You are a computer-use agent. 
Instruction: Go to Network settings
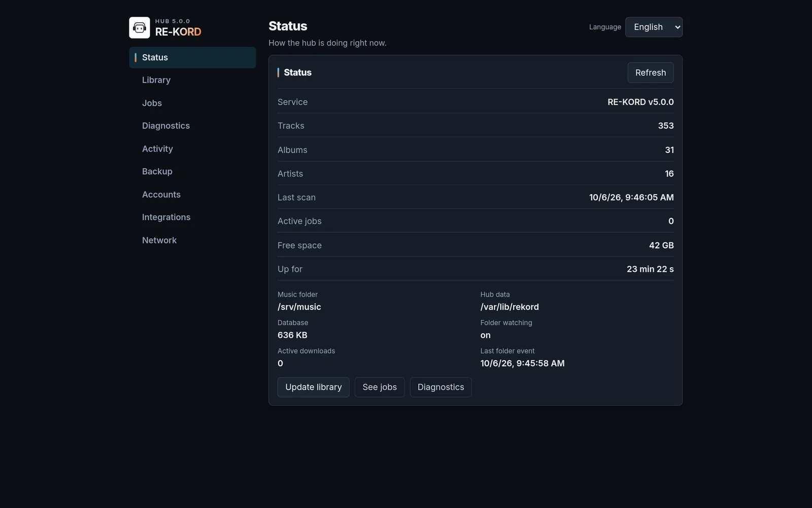[x=192, y=240]
